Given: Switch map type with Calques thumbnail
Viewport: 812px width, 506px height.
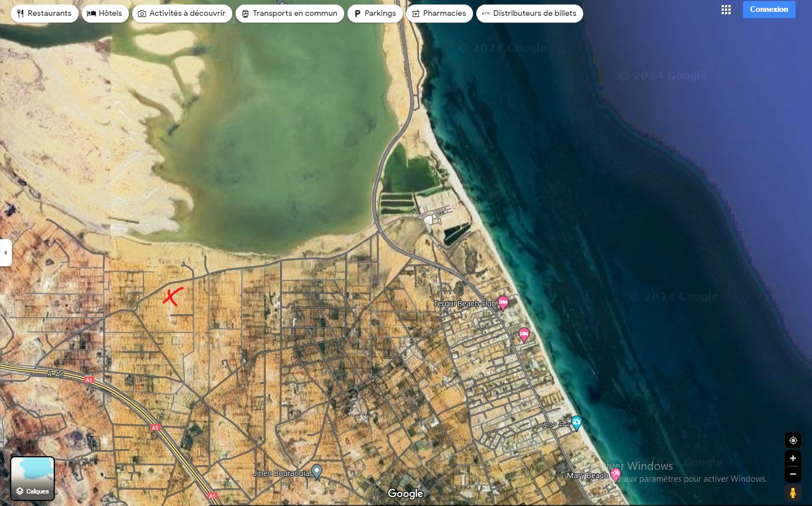Looking at the screenshot, I should pos(33,479).
